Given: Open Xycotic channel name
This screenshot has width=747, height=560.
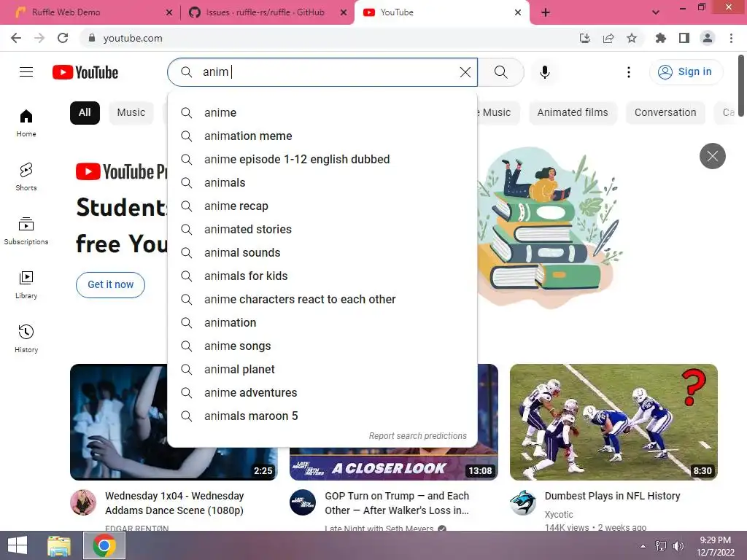Looking at the screenshot, I should pyautogui.click(x=559, y=514).
